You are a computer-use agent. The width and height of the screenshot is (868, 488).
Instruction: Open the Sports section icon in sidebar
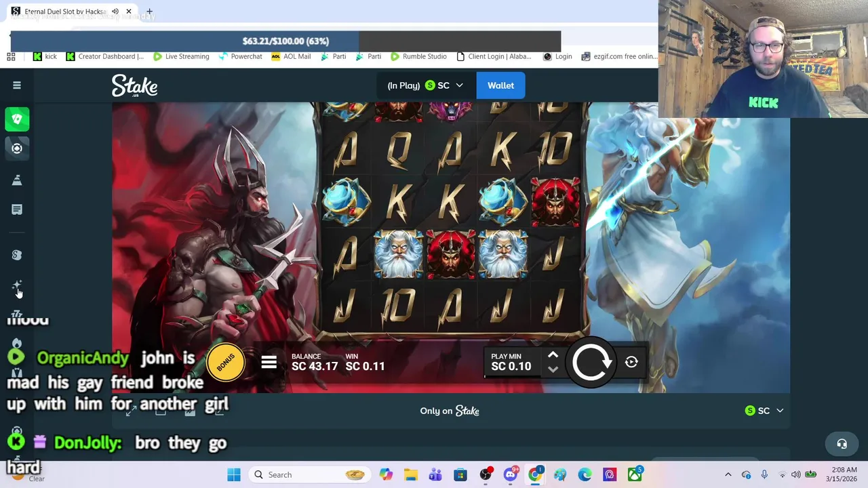click(x=17, y=148)
